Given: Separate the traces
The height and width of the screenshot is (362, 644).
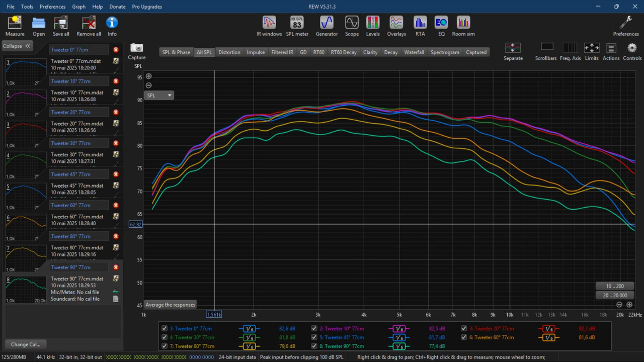Looking at the screenshot, I should pos(513,51).
